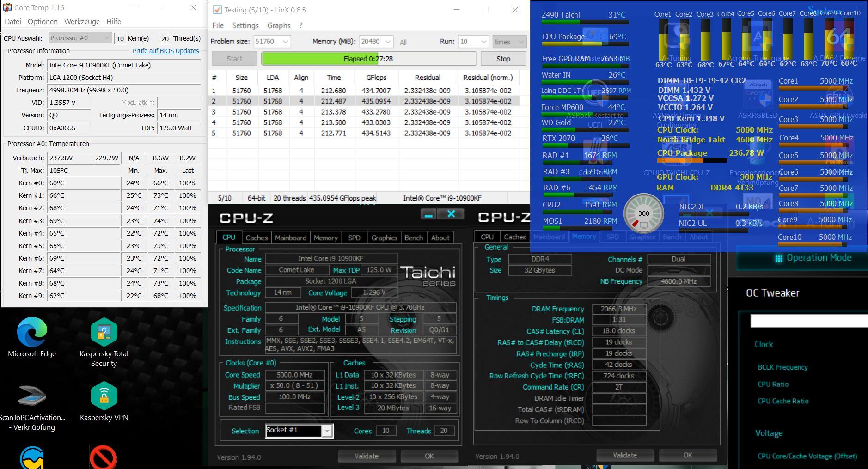Screen dimensions: 868x469
Task: Click Validate button in right CPU-Z
Action: 625,455
